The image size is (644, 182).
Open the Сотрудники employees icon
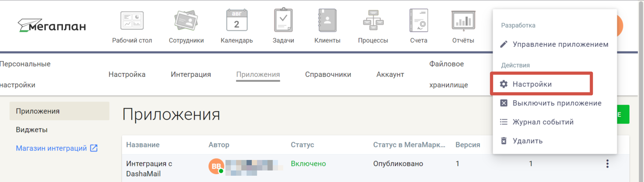(186, 21)
